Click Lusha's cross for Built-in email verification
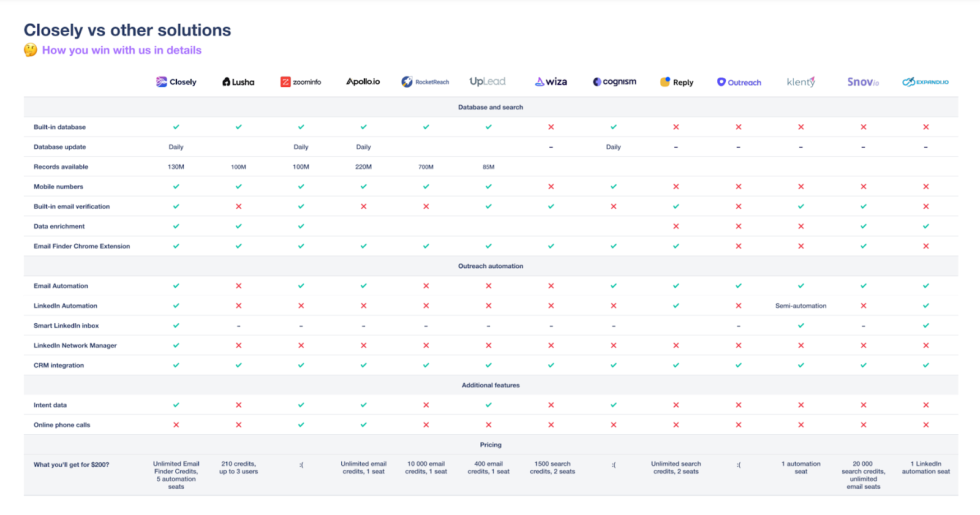 click(x=239, y=206)
